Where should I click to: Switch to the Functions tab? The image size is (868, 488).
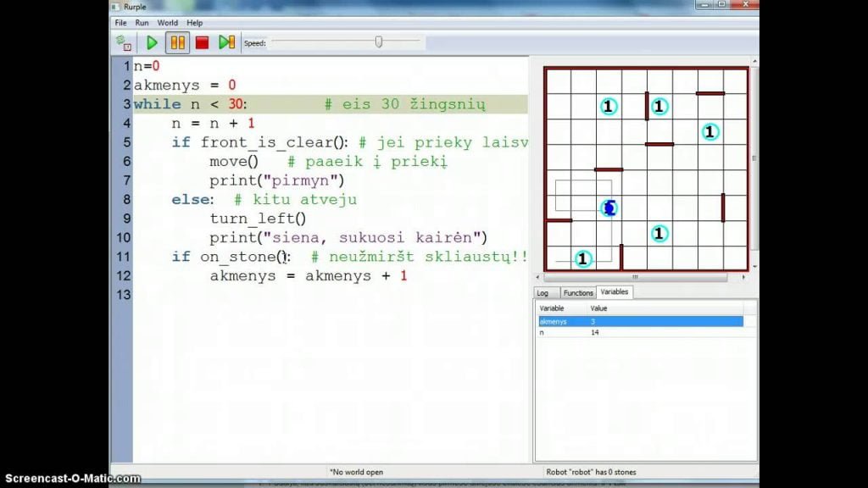pos(578,292)
